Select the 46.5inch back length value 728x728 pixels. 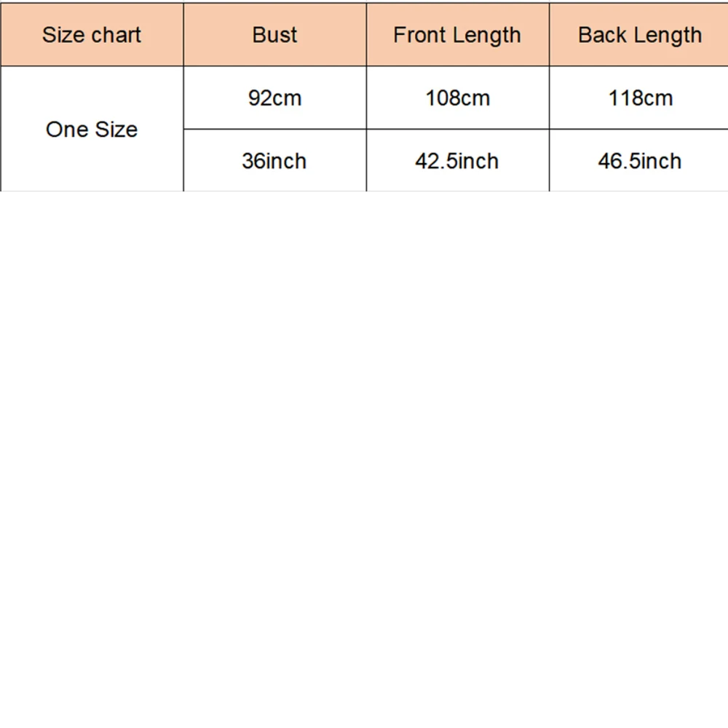[639, 161]
